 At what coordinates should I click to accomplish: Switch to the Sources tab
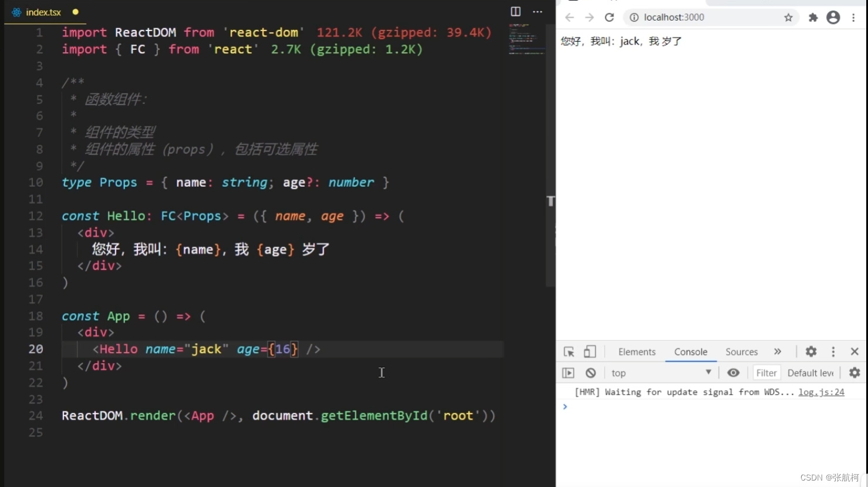[x=742, y=352]
